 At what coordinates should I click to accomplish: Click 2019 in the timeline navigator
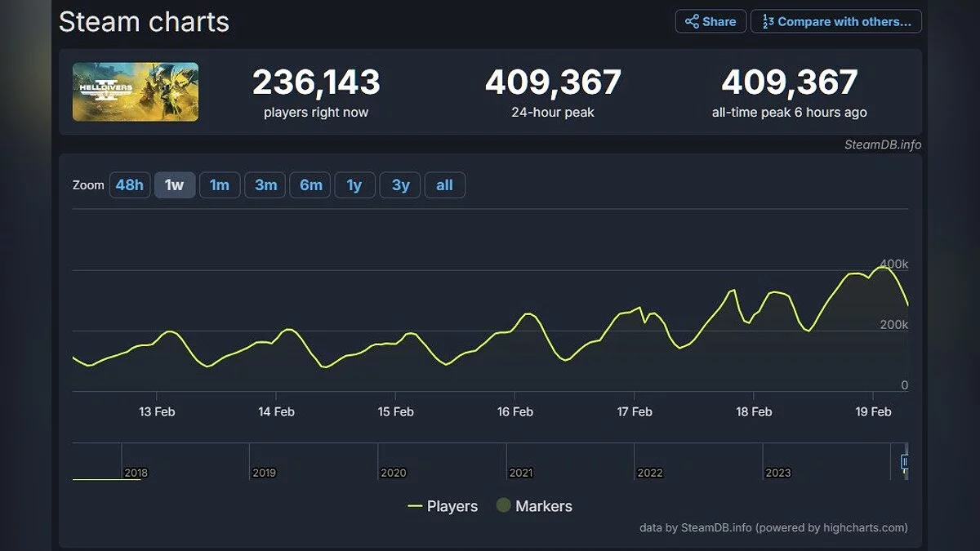click(264, 473)
